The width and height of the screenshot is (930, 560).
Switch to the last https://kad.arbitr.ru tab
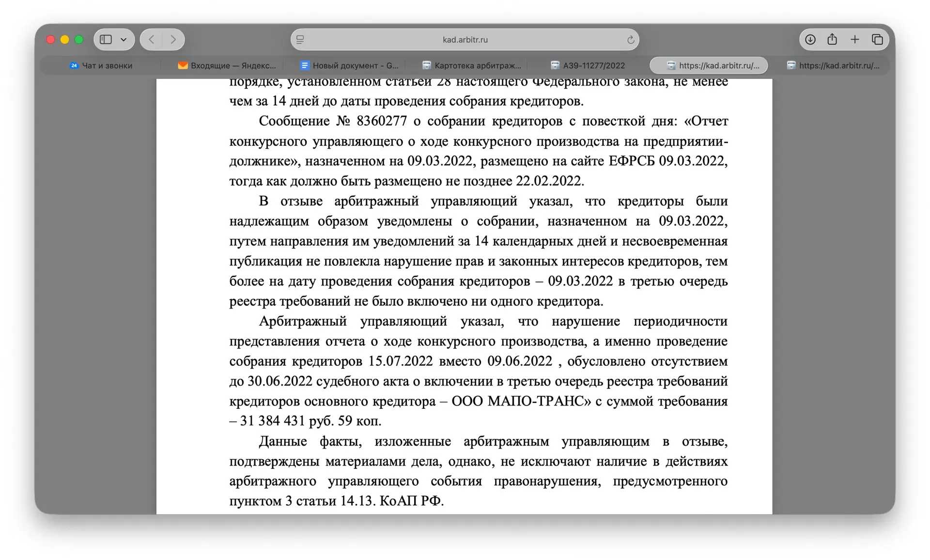833,65
